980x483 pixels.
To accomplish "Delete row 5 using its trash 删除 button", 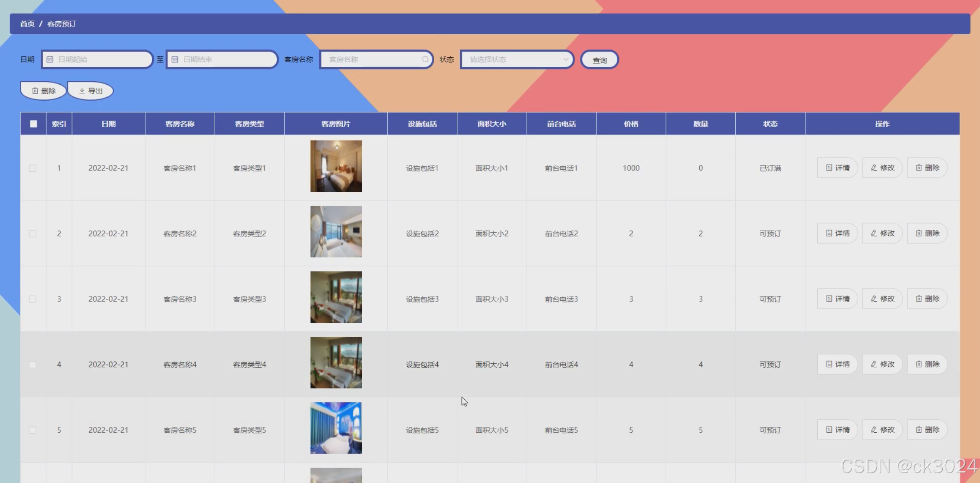I will click(927, 430).
